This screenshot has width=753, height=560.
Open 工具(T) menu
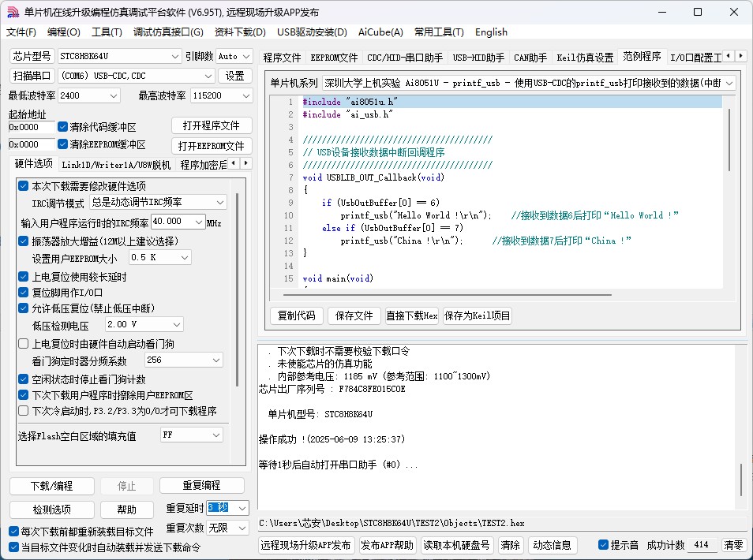(107, 32)
